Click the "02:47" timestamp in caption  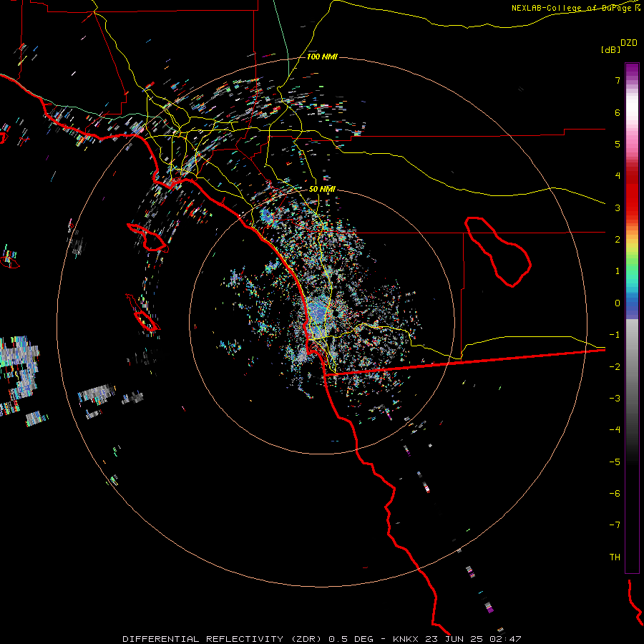click(x=506, y=639)
